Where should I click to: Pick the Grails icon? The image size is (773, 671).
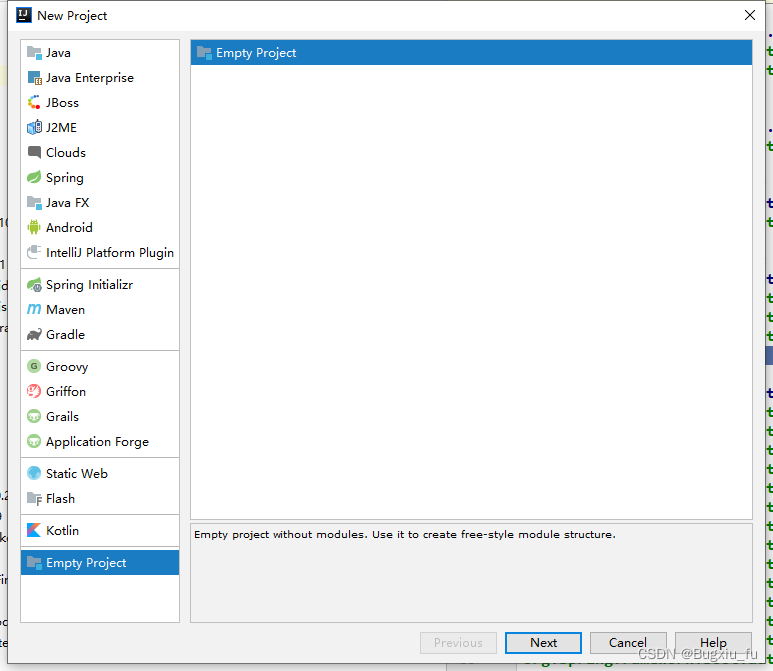coord(34,417)
